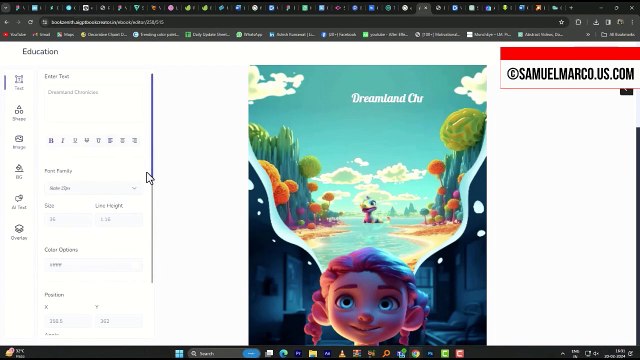Screen dimensions: 640x360
Task: Select the Dreamland Chr title text on canvas
Action: 387,98
